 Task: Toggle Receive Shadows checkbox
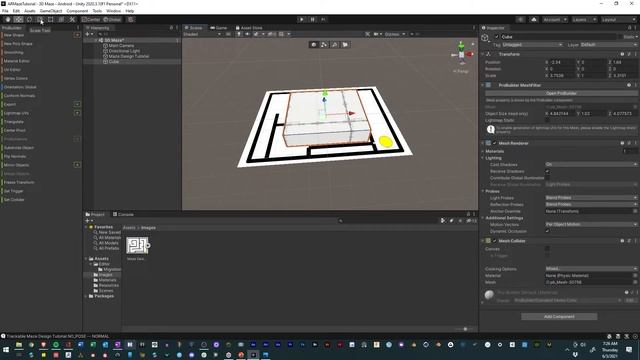[x=547, y=171]
